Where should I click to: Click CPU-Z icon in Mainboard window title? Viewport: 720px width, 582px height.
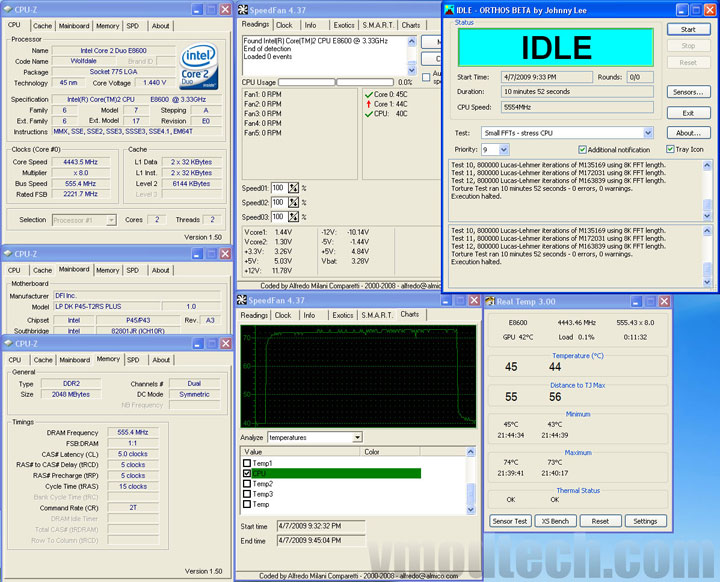(x=8, y=254)
